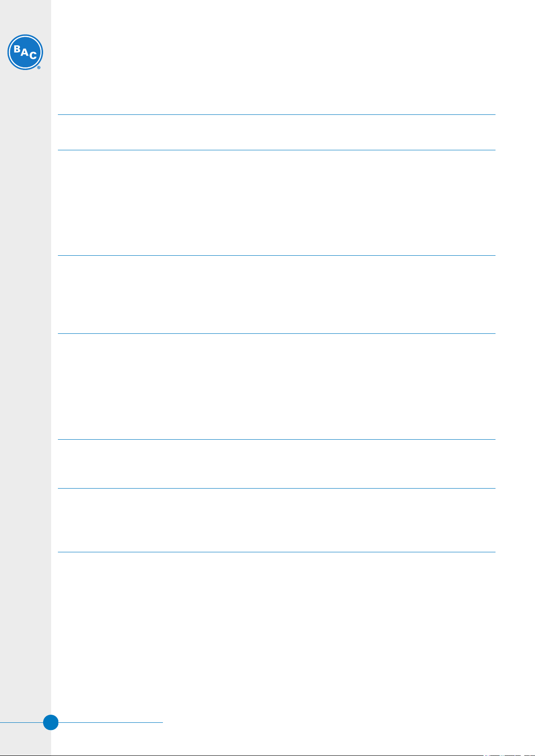The height and width of the screenshot is (756, 535).
Task: Click the letter A in the logo's center
Action: coord(24,52)
